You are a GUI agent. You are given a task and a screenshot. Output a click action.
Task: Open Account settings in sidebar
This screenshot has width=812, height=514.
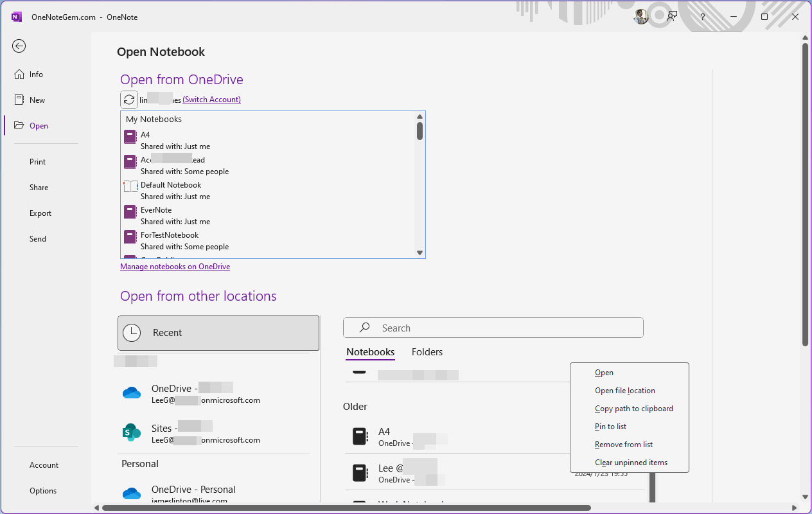tap(44, 465)
